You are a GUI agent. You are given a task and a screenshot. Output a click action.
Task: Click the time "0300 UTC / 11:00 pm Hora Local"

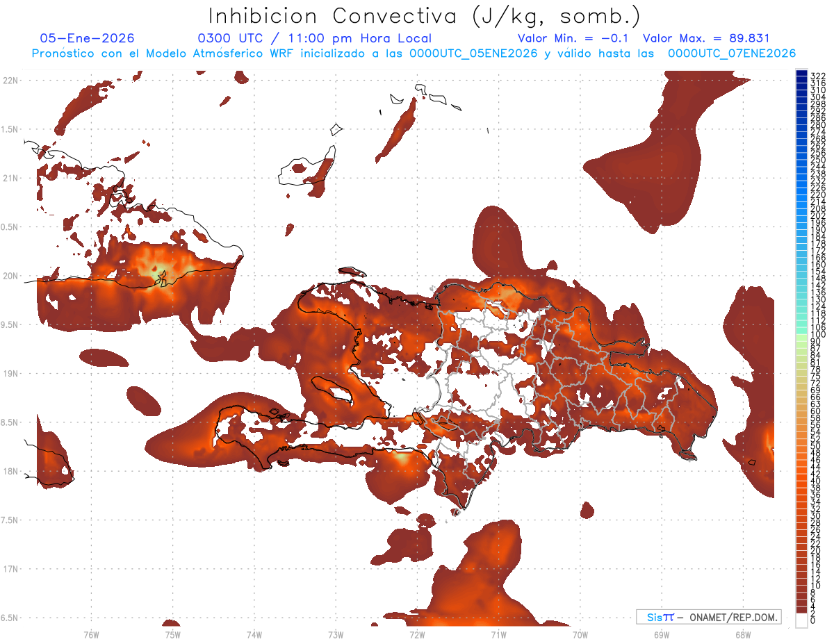(x=315, y=38)
